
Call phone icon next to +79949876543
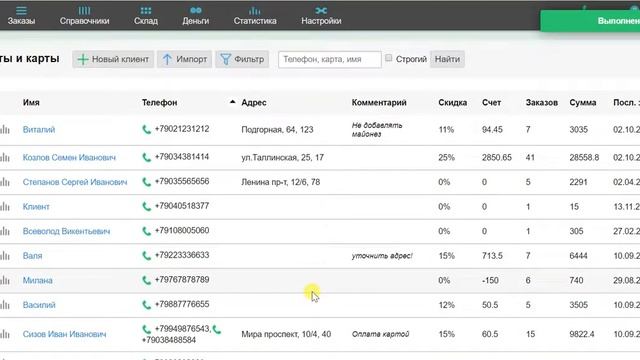pyautogui.click(x=146, y=329)
